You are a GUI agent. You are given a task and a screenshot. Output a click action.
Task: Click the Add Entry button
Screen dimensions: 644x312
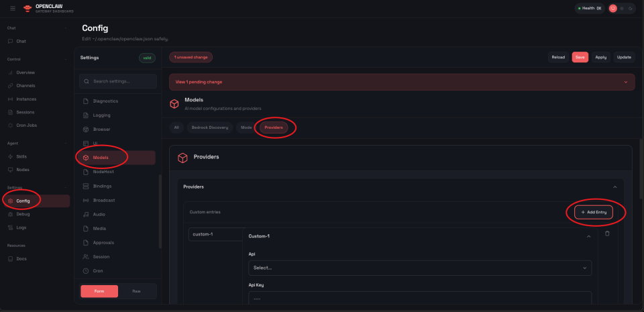point(599,212)
